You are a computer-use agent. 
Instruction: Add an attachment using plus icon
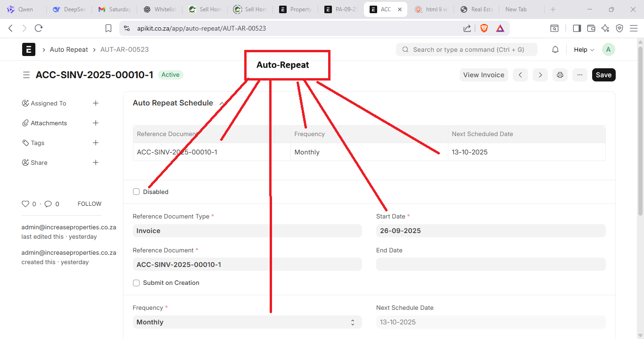coord(96,123)
